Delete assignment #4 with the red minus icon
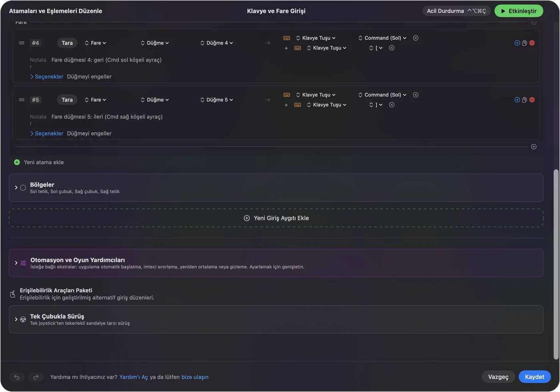This screenshot has height=392, width=560. point(532,43)
